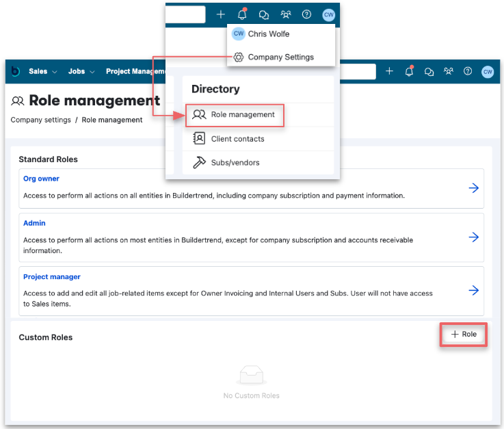Click the empty inbox tray icon
Screen dimensions: 504x429
(x=252, y=375)
